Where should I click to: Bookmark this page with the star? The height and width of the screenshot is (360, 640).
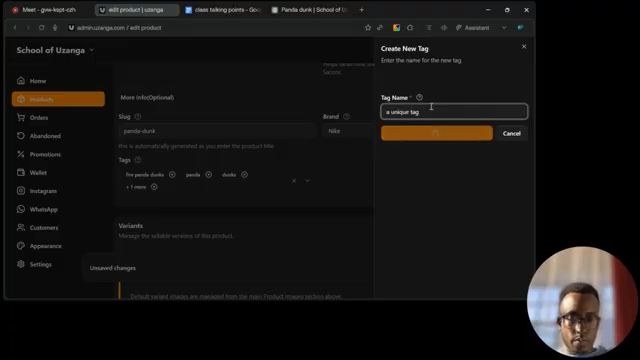pos(368,28)
